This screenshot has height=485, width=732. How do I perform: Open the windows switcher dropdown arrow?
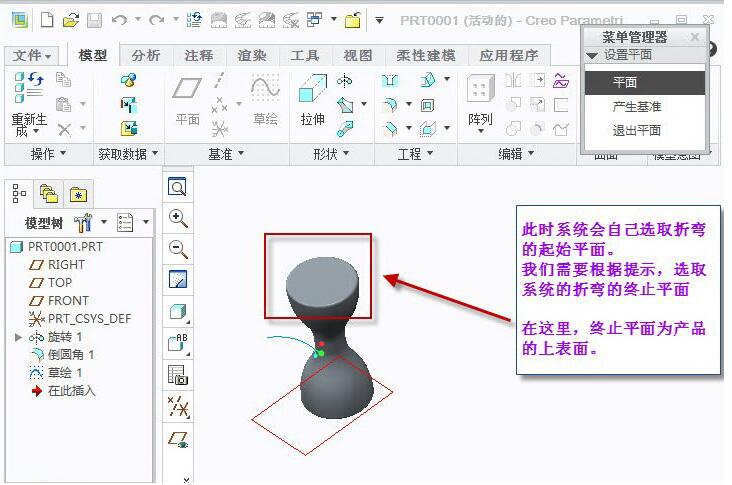334,20
